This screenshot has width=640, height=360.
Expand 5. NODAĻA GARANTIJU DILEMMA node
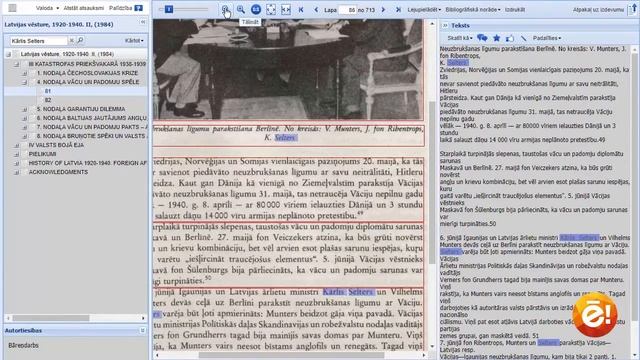point(24,109)
